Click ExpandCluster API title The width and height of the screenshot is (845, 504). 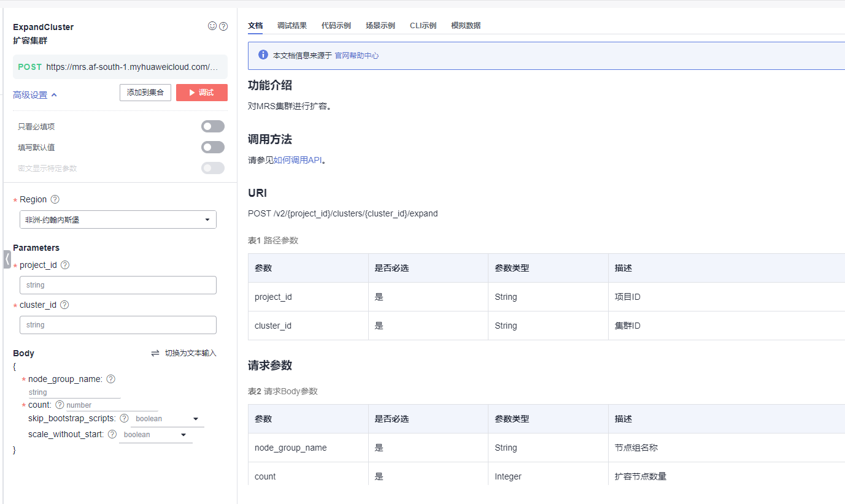pyautogui.click(x=43, y=27)
